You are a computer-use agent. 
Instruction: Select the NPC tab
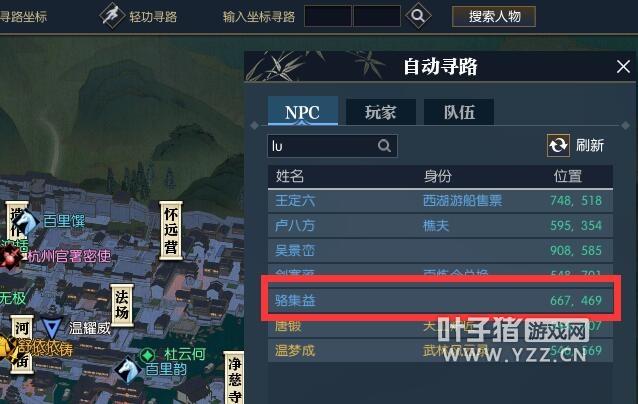tap(302, 111)
